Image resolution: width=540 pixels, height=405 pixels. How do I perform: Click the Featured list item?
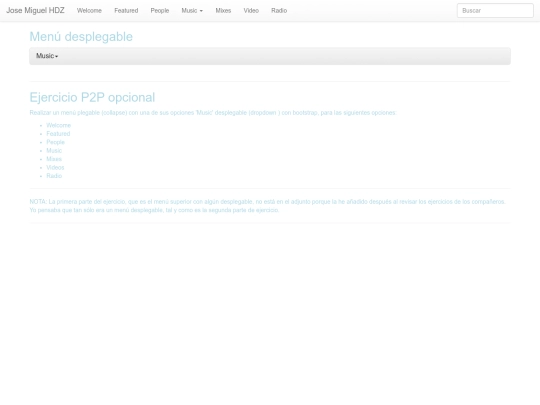tap(58, 134)
